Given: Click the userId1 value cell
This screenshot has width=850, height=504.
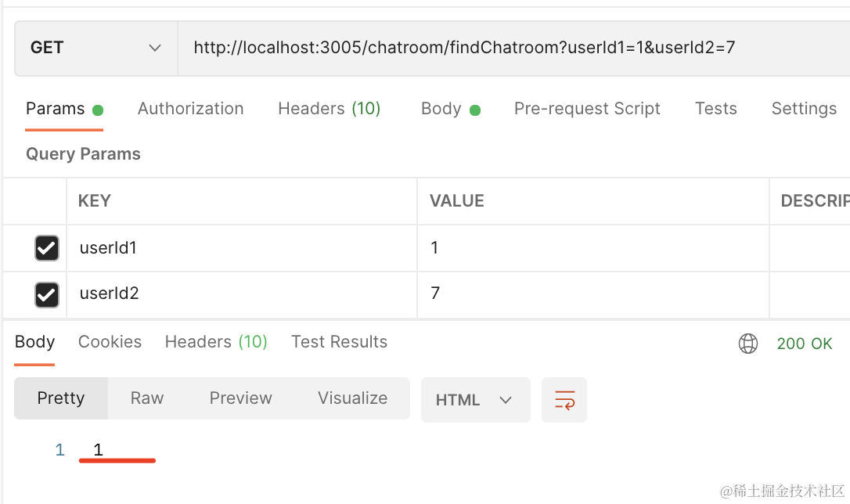Looking at the screenshot, I should click(592, 248).
